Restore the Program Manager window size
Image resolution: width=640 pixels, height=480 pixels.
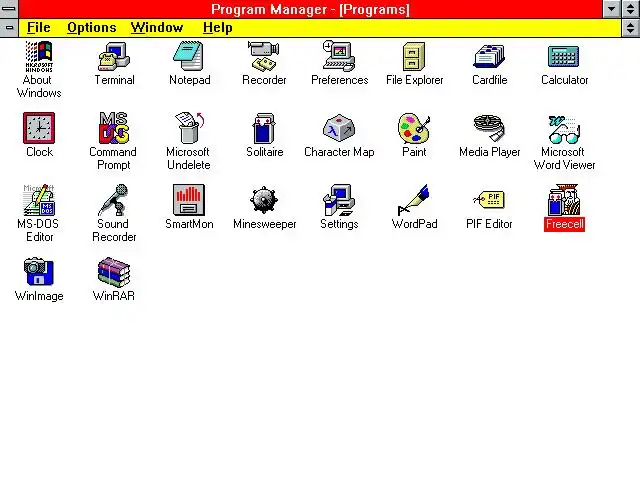(x=631, y=9)
